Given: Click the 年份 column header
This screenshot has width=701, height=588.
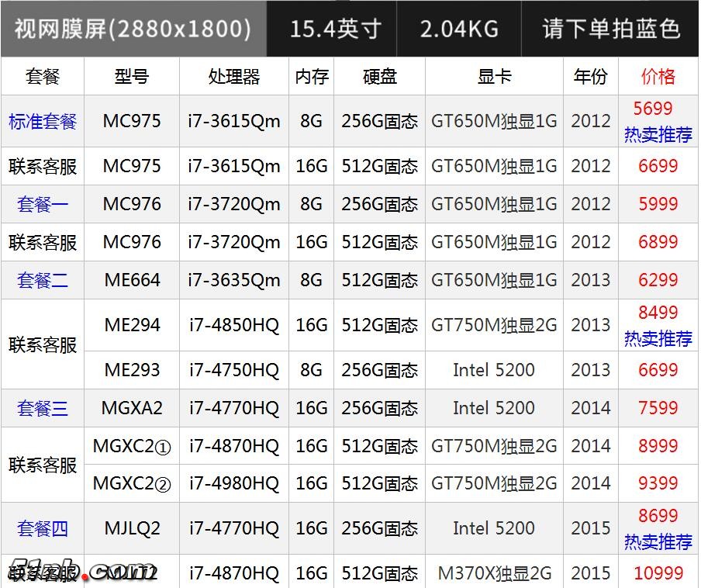Looking at the screenshot, I should click(591, 76).
